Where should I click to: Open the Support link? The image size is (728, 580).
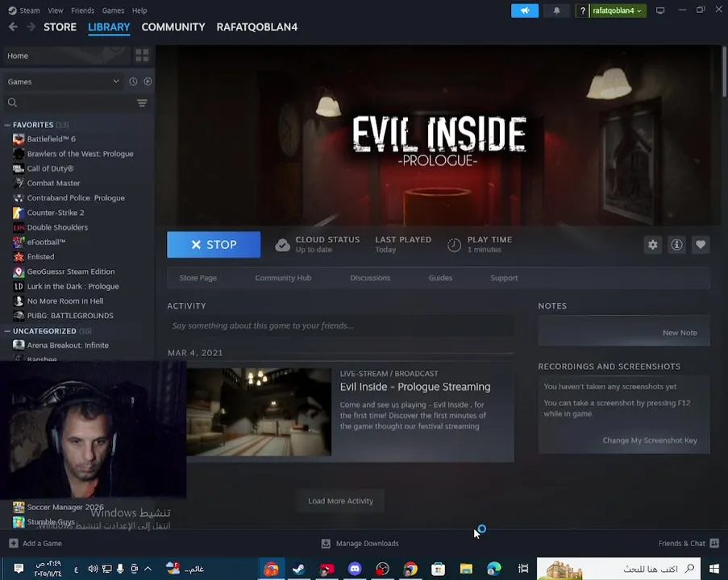click(504, 278)
